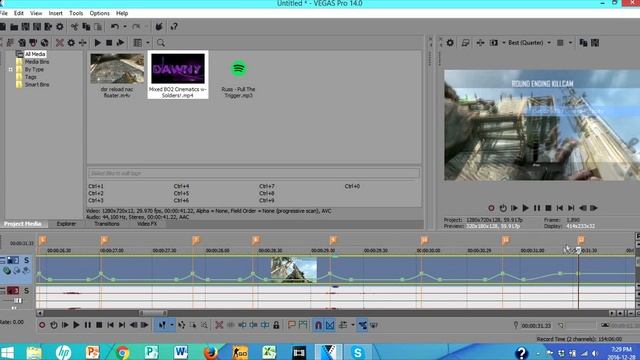Toggle Loop Playback in Video Preview transport
Screen dimensions: 640x360
coord(503,208)
